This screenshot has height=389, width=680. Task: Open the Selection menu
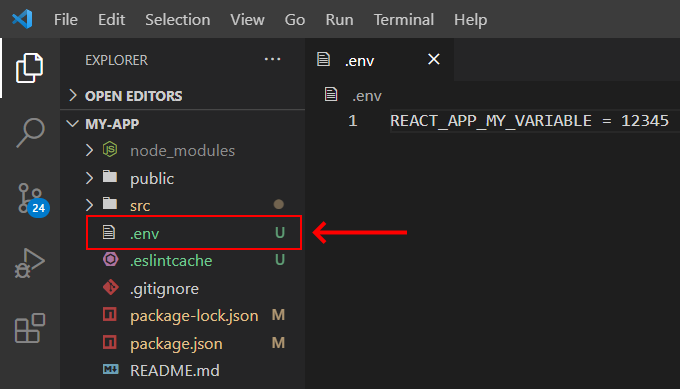click(178, 20)
